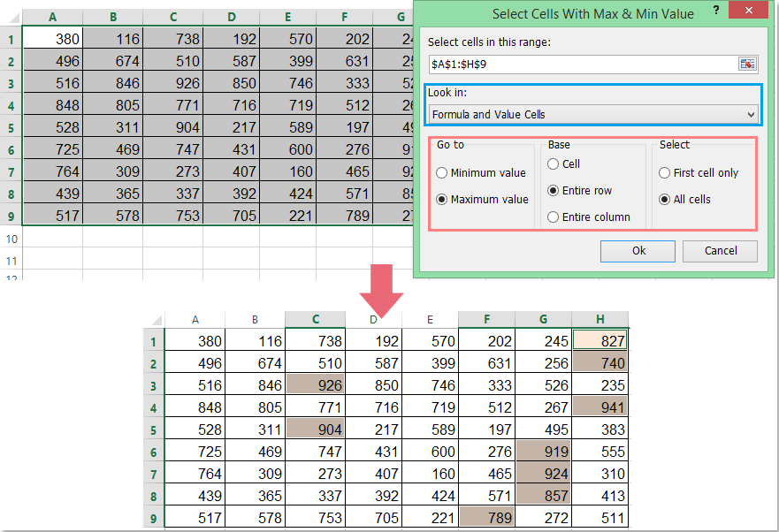Select the All cells option

pyautogui.click(x=665, y=200)
